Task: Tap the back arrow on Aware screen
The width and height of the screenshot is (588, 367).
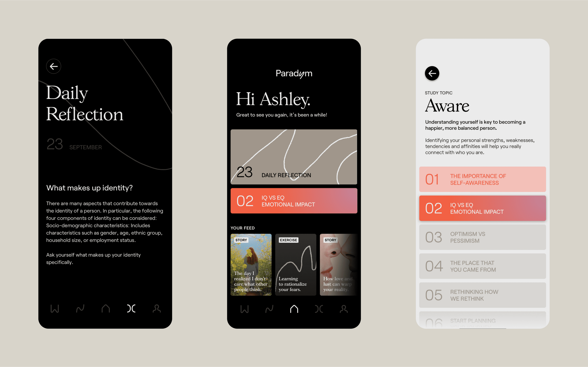Action: (432, 73)
